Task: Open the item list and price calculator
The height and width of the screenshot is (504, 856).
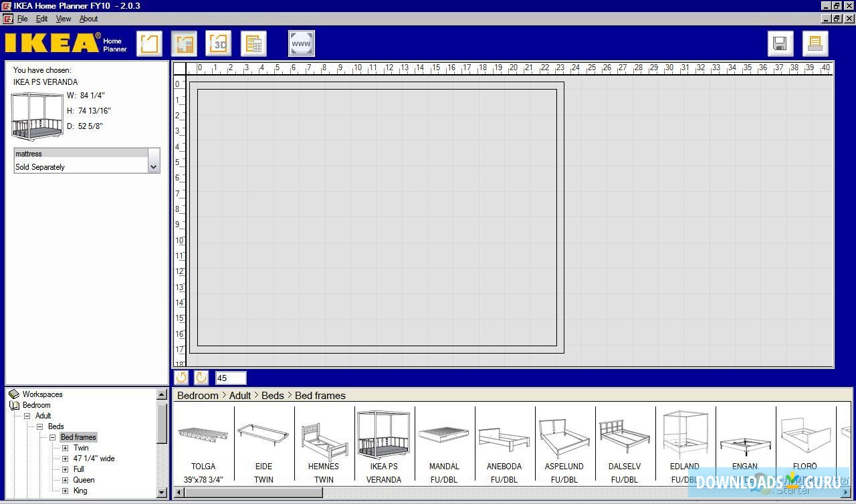Action: click(x=253, y=43)
